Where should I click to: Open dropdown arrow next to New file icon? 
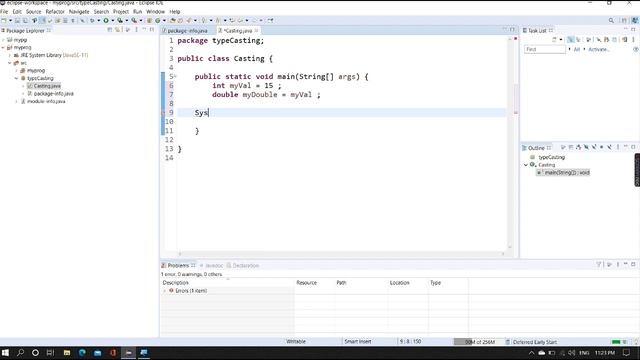click(10, 20)
